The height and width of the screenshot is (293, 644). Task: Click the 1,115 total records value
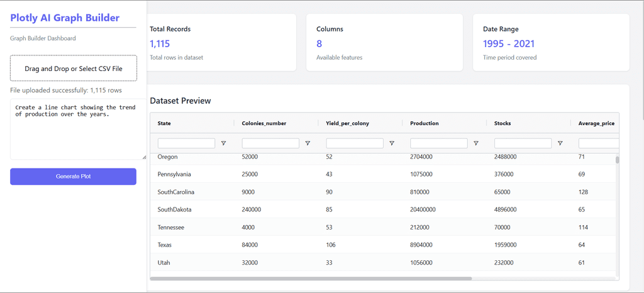coord(160,43)
